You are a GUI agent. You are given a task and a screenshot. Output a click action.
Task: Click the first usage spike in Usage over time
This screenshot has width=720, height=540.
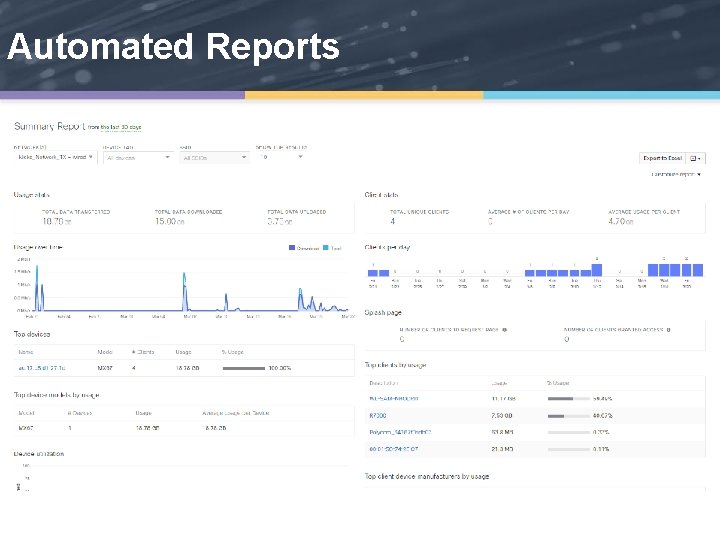click(x=37, y=287)
